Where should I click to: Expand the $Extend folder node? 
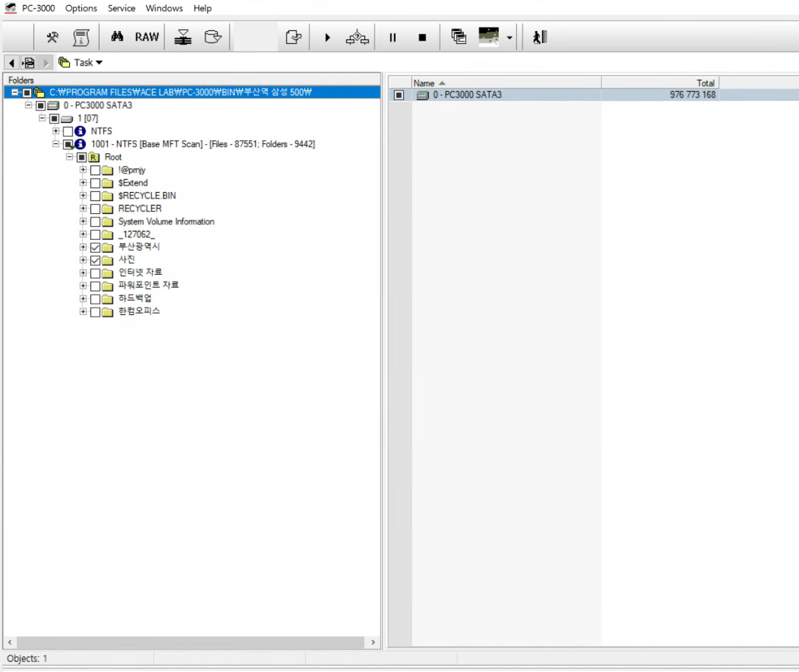click(x=83, y=183)
